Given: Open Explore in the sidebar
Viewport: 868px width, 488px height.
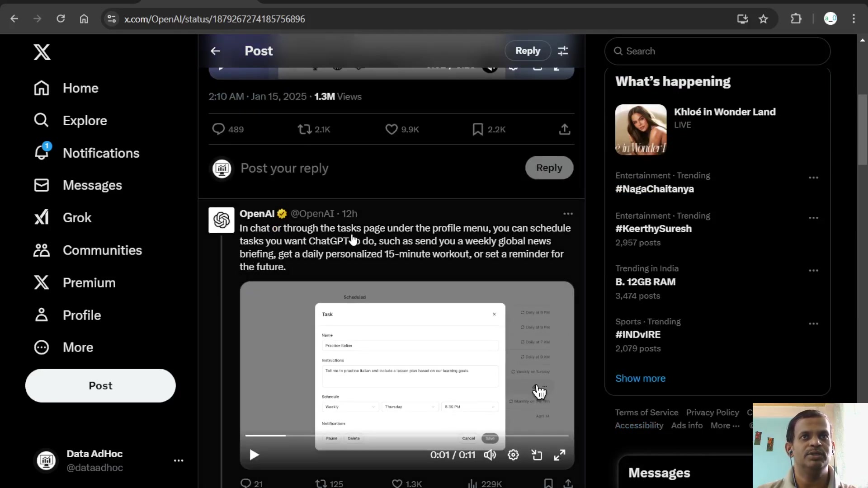Looking at the screenshot, I should (70, 121).
